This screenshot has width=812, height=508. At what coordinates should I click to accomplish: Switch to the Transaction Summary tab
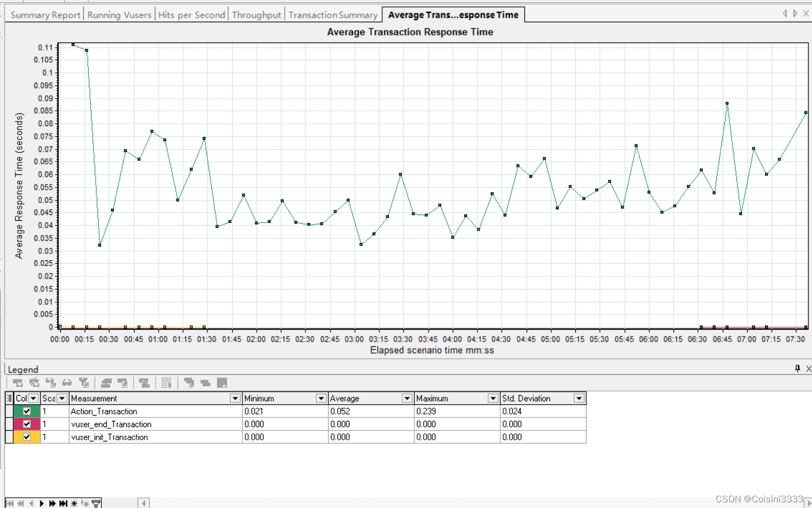click(x=333, y=15)
